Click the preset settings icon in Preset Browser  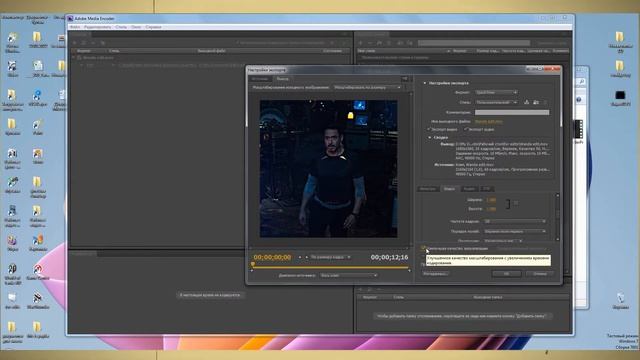pyautogui.click(x=389, y=42)
